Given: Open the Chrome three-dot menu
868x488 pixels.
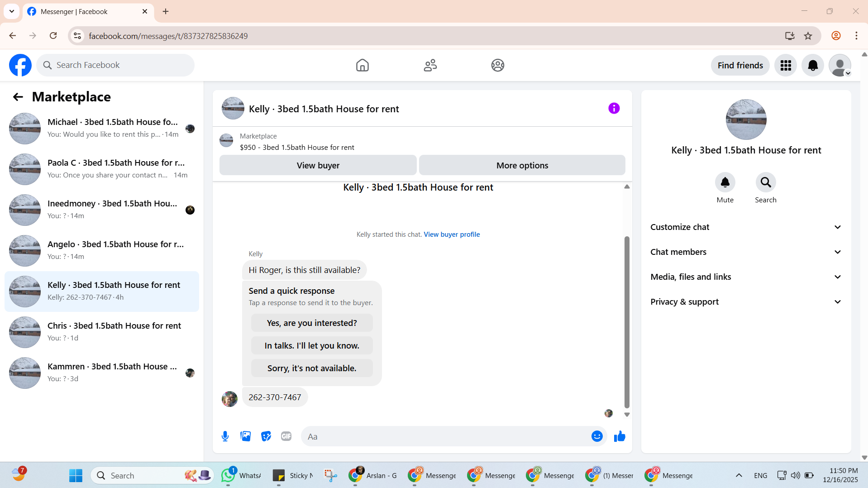Looking at the screenshot, I should coord(856,36).
